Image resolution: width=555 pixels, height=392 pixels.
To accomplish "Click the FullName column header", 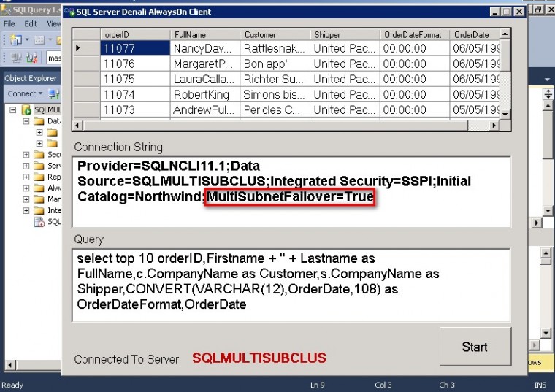I will coord(204,34).
